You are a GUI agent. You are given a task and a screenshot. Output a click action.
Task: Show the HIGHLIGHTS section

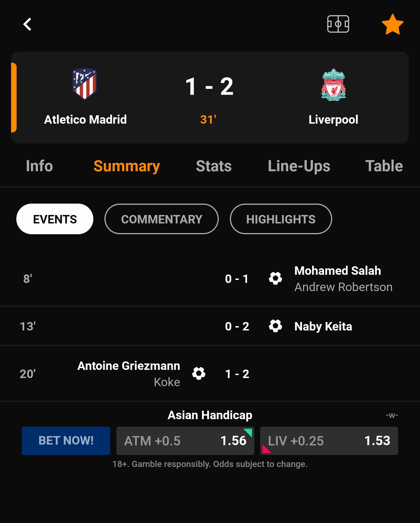click(x=281, y=219)
